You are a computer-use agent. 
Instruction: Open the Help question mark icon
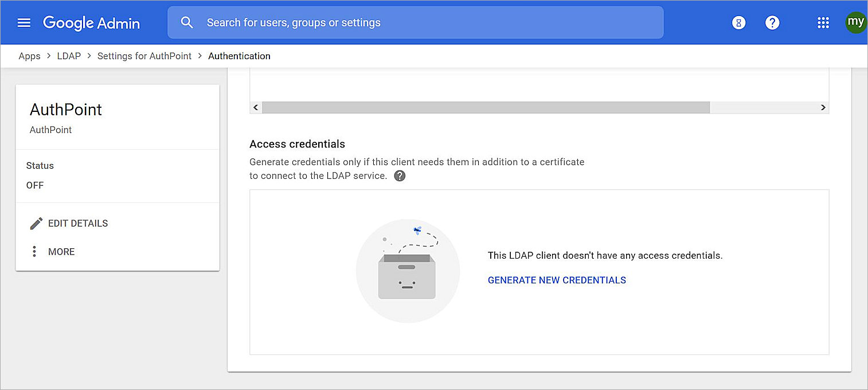click(772, 22)
